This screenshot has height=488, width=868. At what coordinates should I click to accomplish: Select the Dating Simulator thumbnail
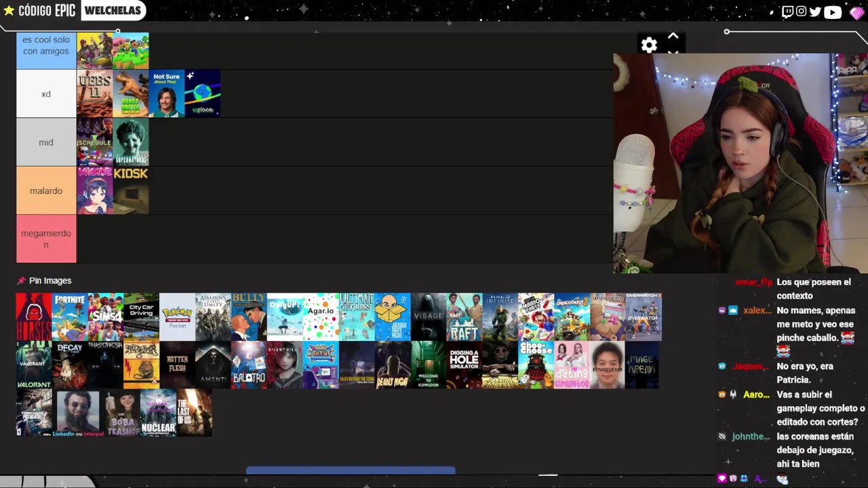pos(572,365)
